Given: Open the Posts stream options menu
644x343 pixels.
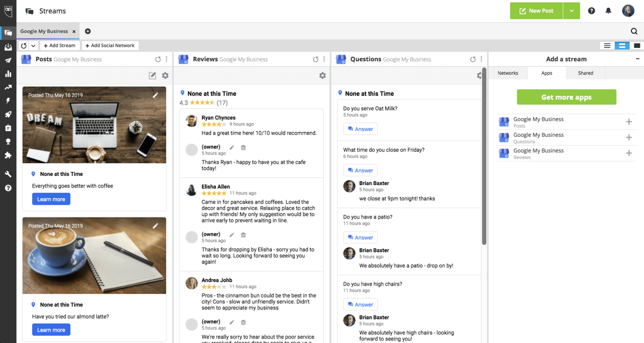Looking at the screenshot, I should click(x=166, y=59).
